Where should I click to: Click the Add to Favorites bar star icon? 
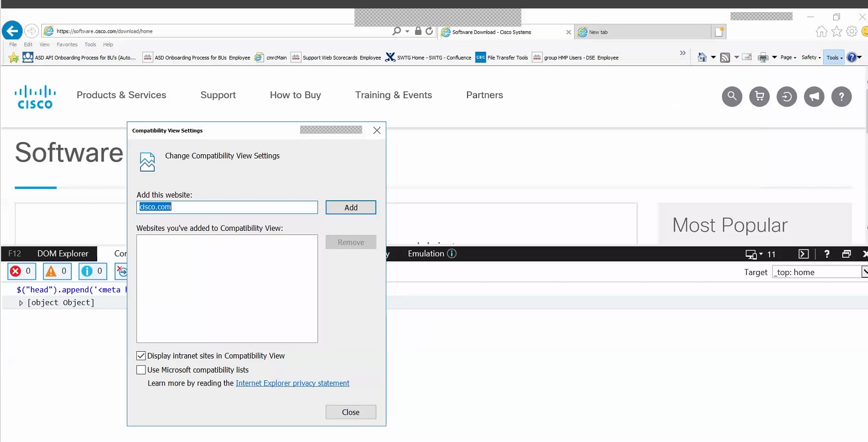point(14,58)
